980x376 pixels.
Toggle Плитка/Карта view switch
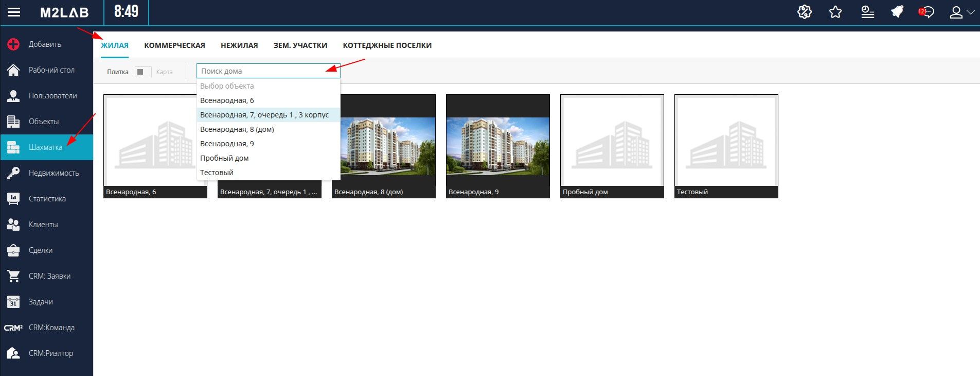click(142, 72)
